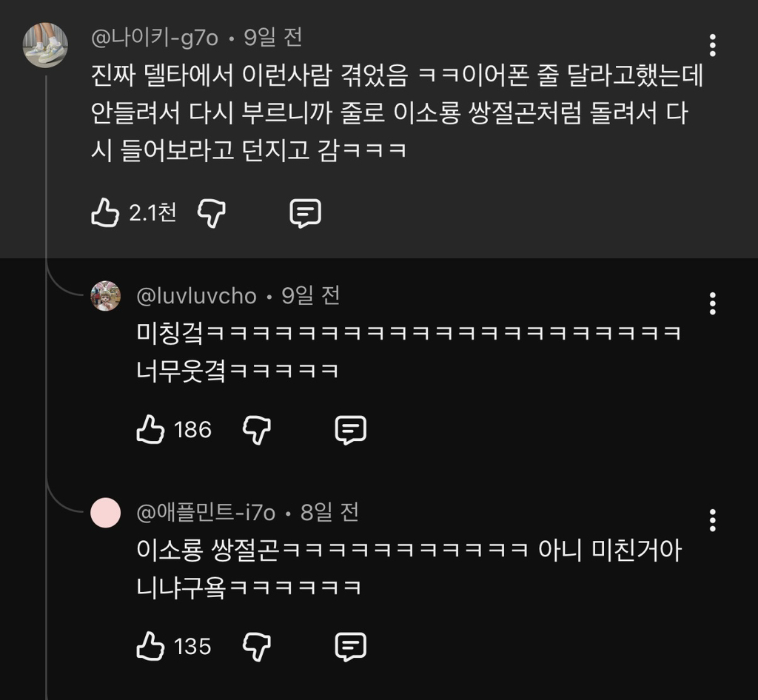
Task: Like the top comment with 2.1천 likes
Action: pyautogui.click(x=105, y=214)
